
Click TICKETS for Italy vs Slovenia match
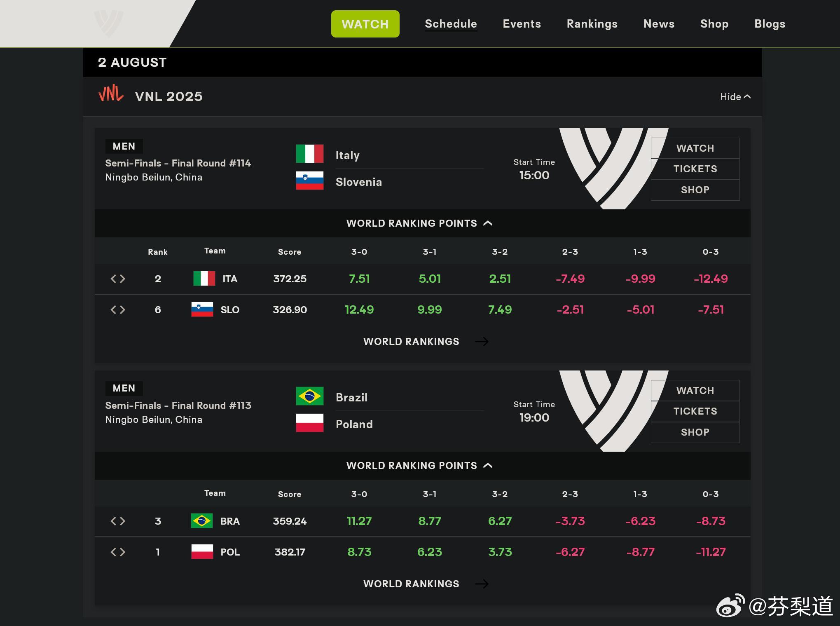[695, 169]
